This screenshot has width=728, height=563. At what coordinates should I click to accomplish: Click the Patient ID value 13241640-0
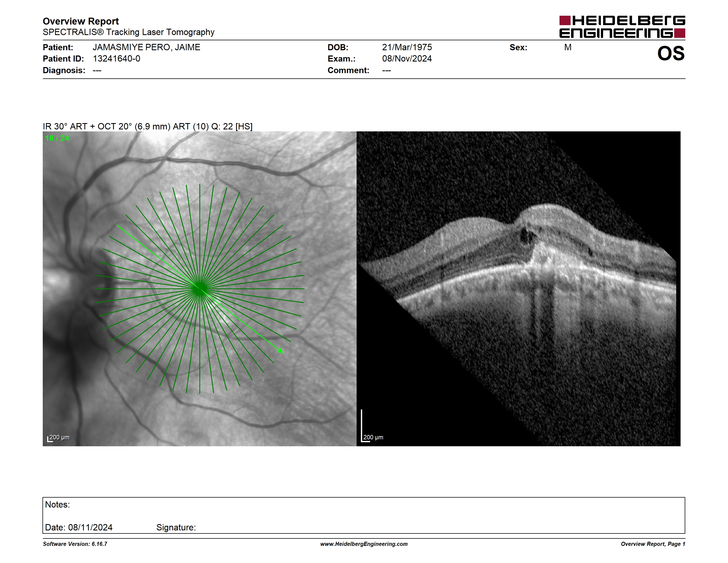coord(116,59)
